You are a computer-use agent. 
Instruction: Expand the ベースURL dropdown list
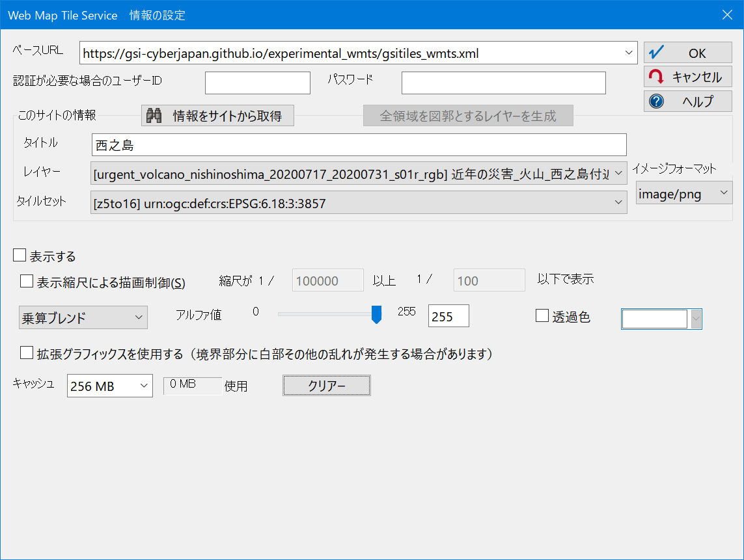point(628,53)
